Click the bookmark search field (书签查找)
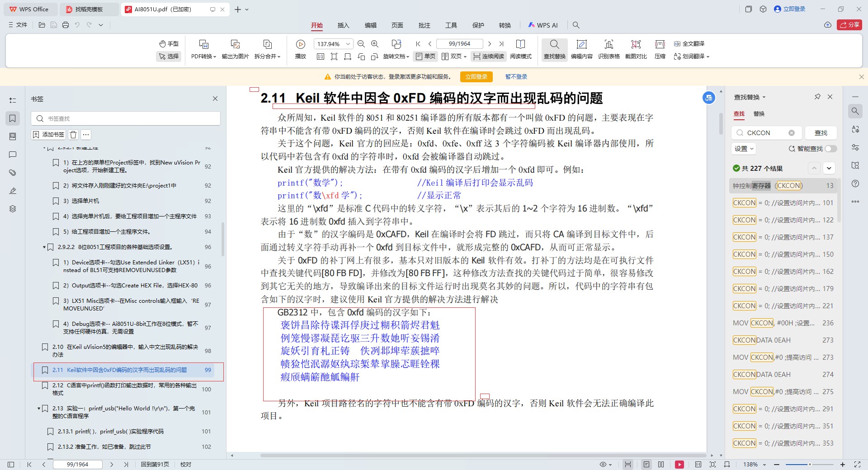868x470 pixels. [x=126, y=118]
